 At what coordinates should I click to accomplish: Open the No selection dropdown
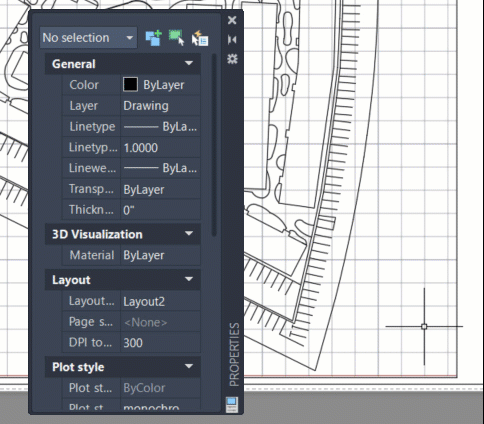[88, 38]
